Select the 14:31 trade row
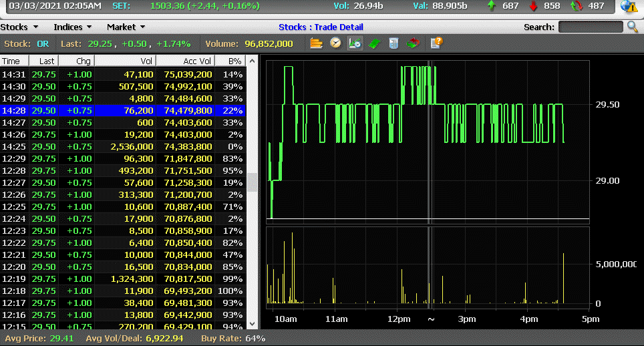Image resolution: width=644 pixels, height=346 pixels. point(123,75)
